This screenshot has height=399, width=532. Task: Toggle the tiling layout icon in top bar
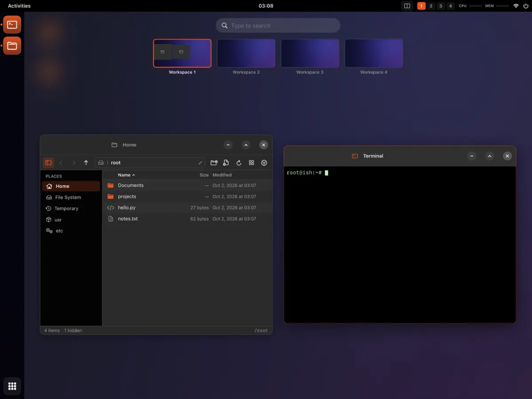click(x=407, y=6)
